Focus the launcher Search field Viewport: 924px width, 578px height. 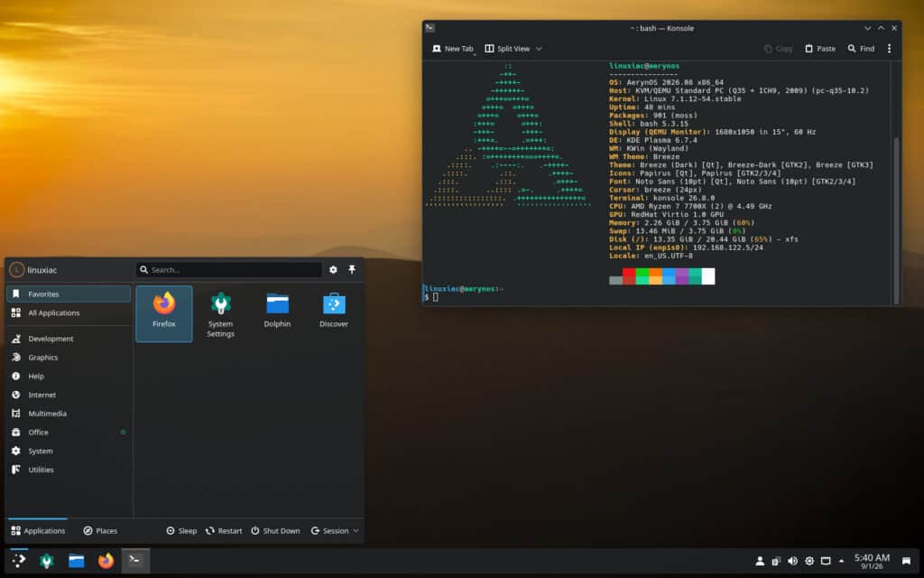click(228, 269)
